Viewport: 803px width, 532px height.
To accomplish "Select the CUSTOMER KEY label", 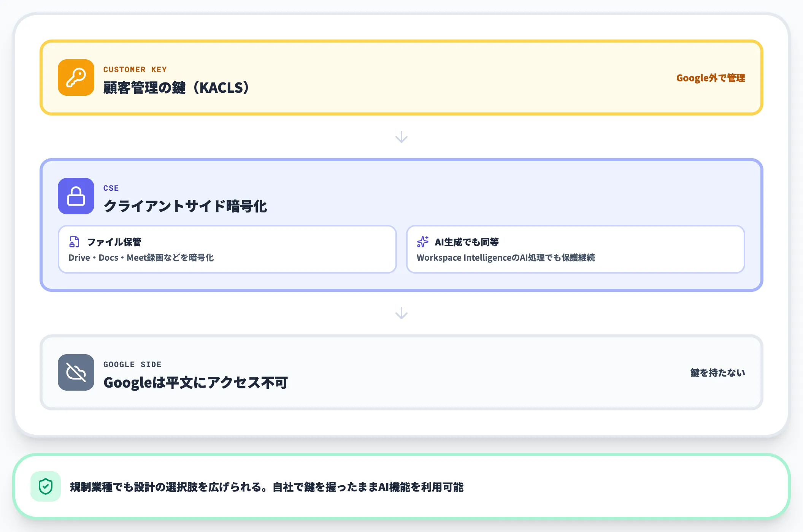I will 135,69.
